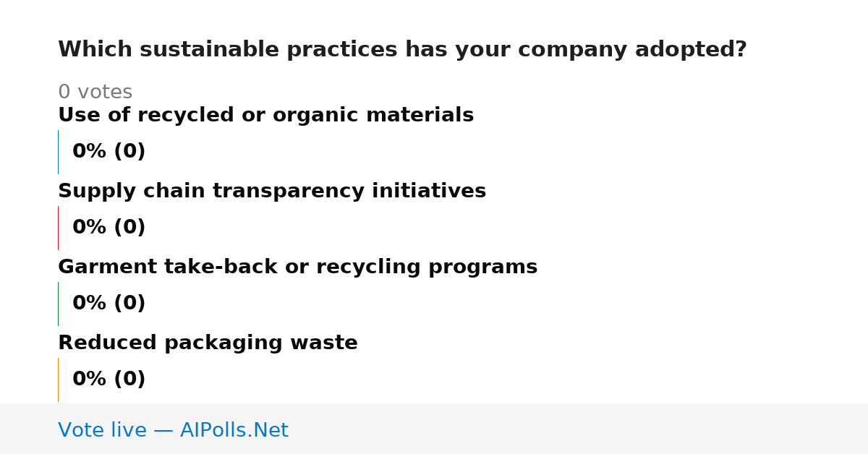Click 0% (0) under garment take-back
The height and width of the screenshot is (454, 868).
tap(109, 304)
